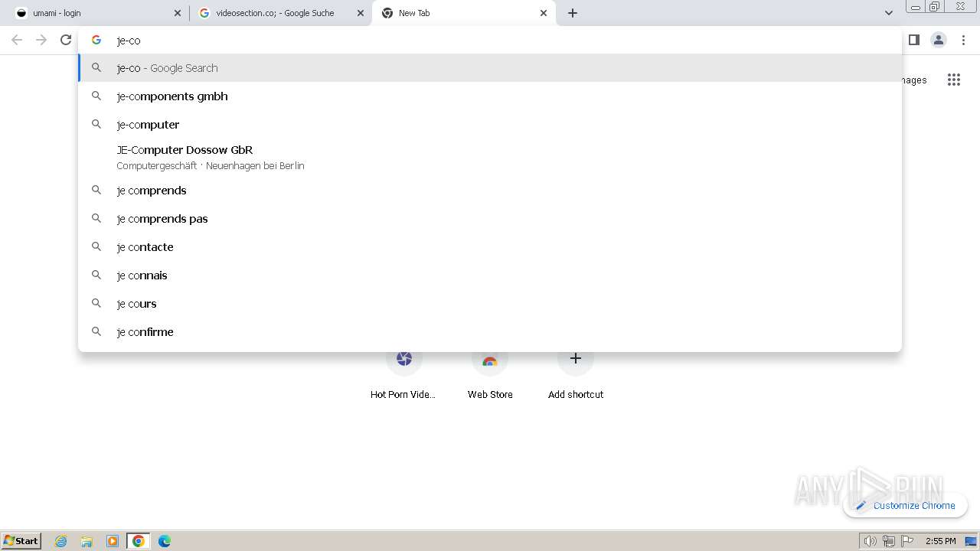Screen dimensions: 980x551
Task: Click the address bar containing je-co
Action: (490, 40)
